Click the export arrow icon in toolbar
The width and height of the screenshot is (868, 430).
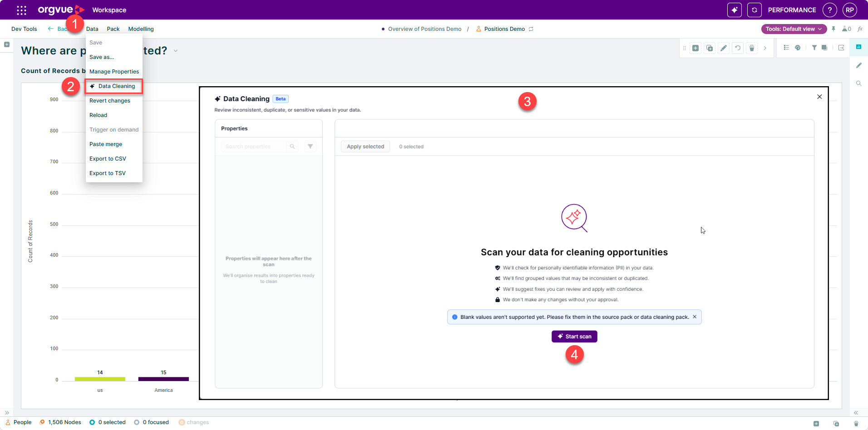point(841,48)
